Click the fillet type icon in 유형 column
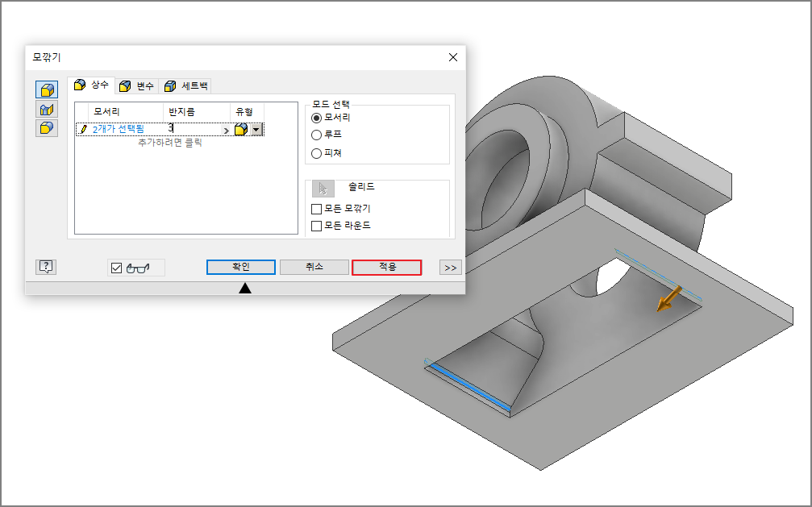 click(241, 130)
